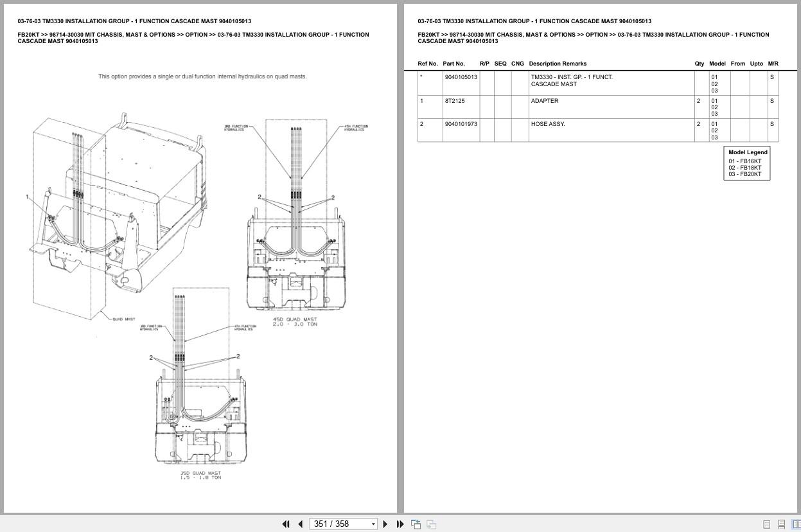The height and width of the screenshot is (532, 801).
Task: Click the Model column header
Action: [x=717, y=64]
